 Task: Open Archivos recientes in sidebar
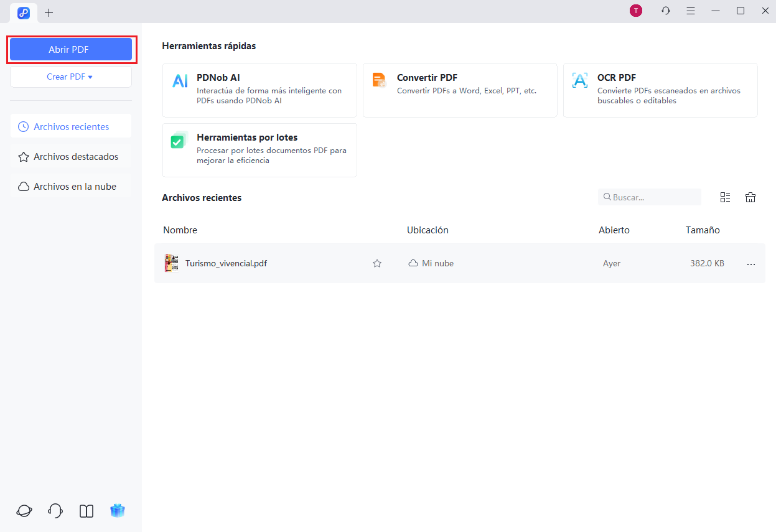pyautogui.click(x=71, y=127)
